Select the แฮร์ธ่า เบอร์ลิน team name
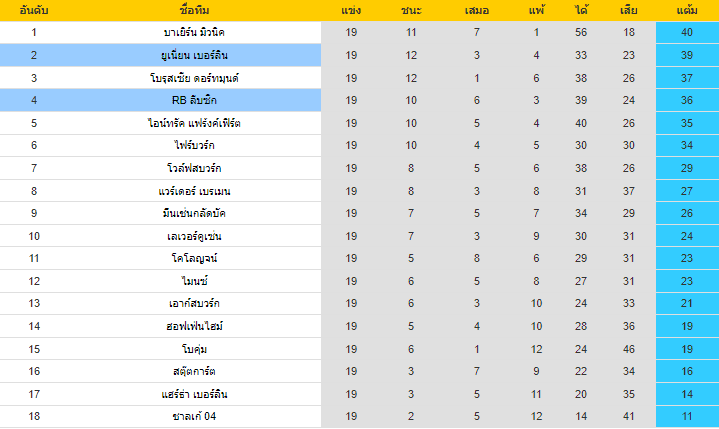 [194, 394]
